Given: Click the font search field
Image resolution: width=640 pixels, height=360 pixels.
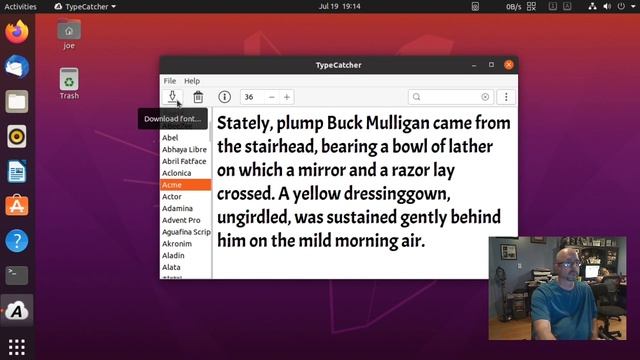Looking at the screenshot, I should (451, 97).
